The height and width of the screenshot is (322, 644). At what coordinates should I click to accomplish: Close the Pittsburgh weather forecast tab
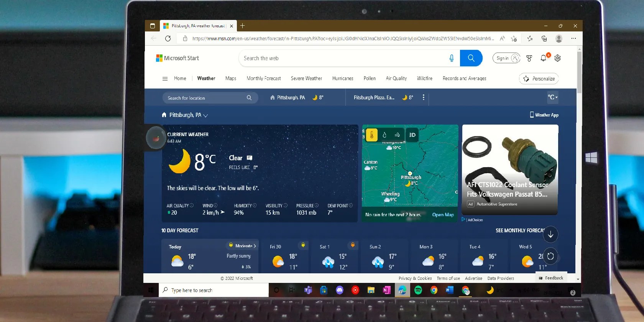click(232, 26)
